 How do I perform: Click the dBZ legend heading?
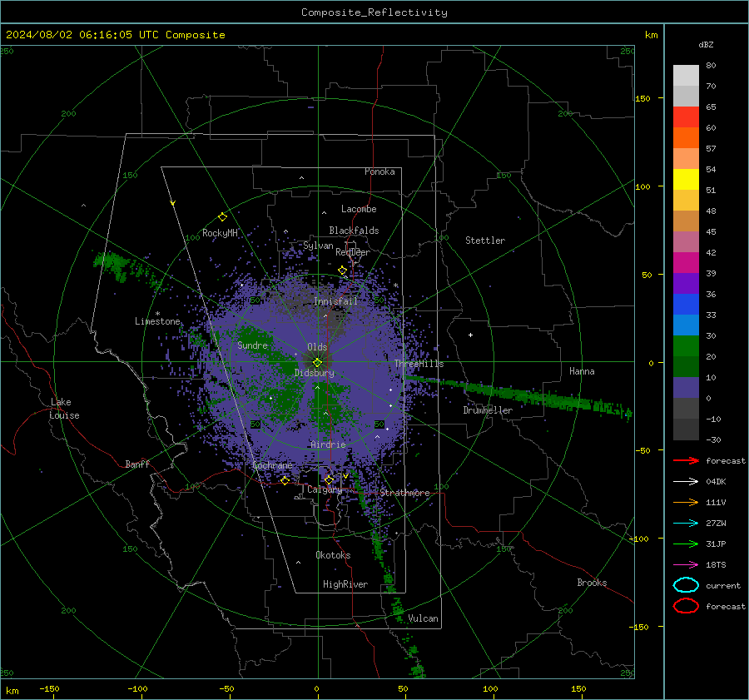click(x=706, y=44)
